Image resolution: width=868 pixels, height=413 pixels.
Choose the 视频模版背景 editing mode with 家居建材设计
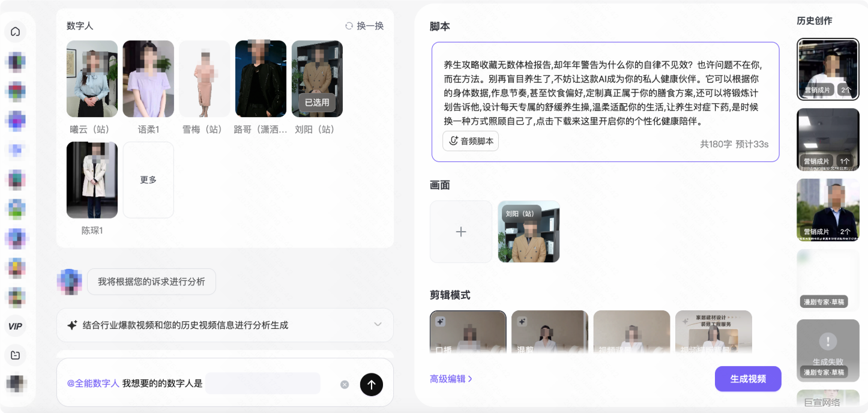tap(713, 332)
